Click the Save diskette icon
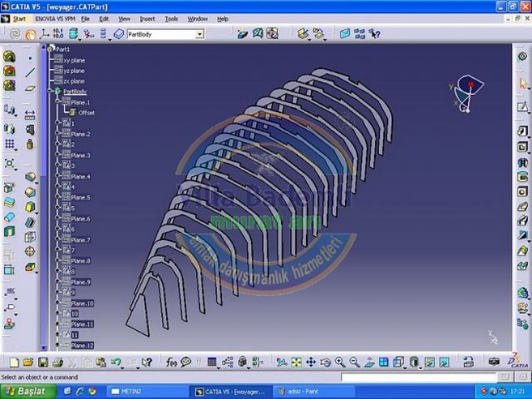The height and width of the screenshot is (399, 532). click(x=43, y=362)
